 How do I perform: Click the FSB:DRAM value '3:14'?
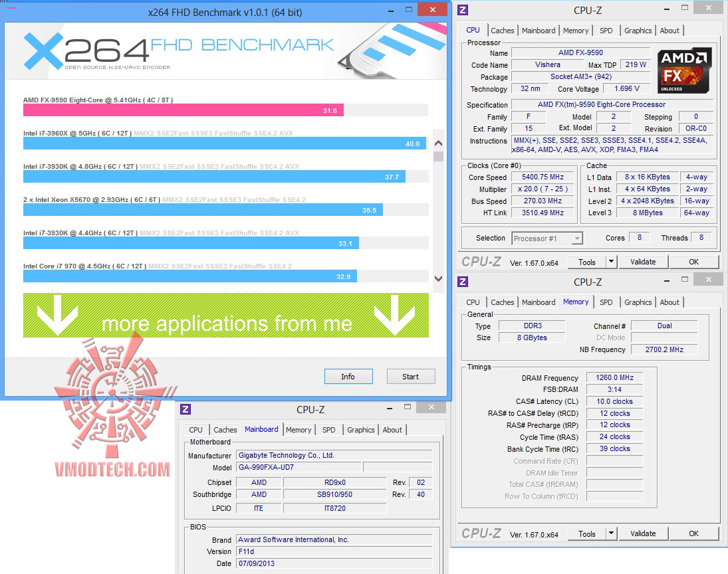coord(615,389)
